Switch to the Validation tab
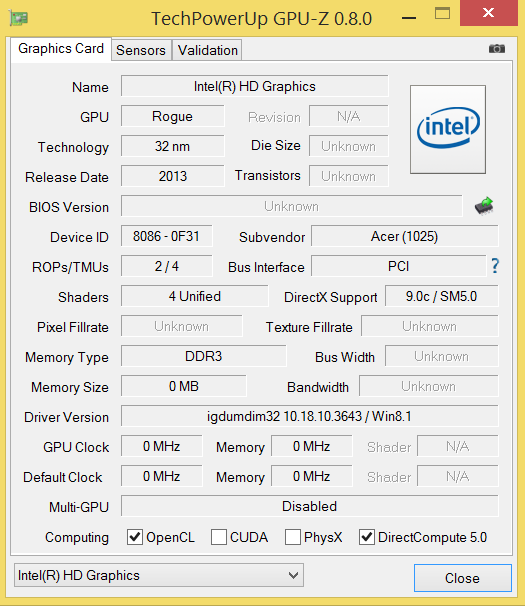 coord(208,50)
